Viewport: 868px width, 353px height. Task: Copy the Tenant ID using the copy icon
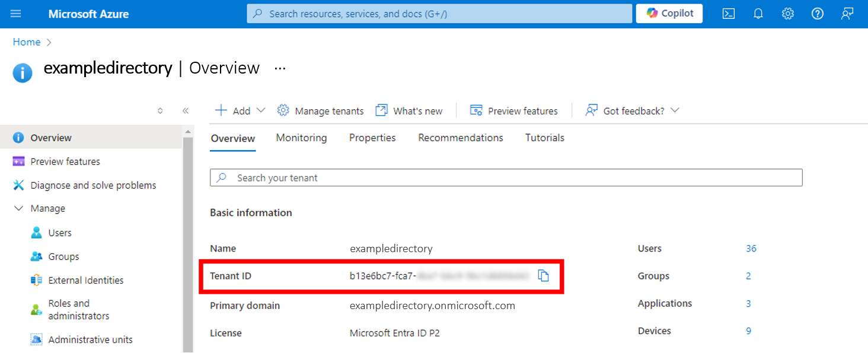pos(544,275)
